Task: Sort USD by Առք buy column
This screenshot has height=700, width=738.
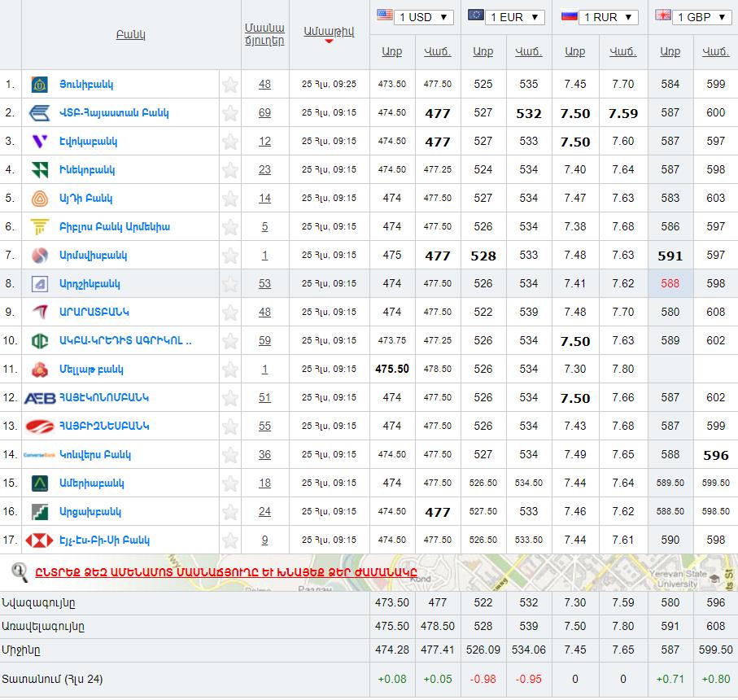Action: click(x=391, y=51)
